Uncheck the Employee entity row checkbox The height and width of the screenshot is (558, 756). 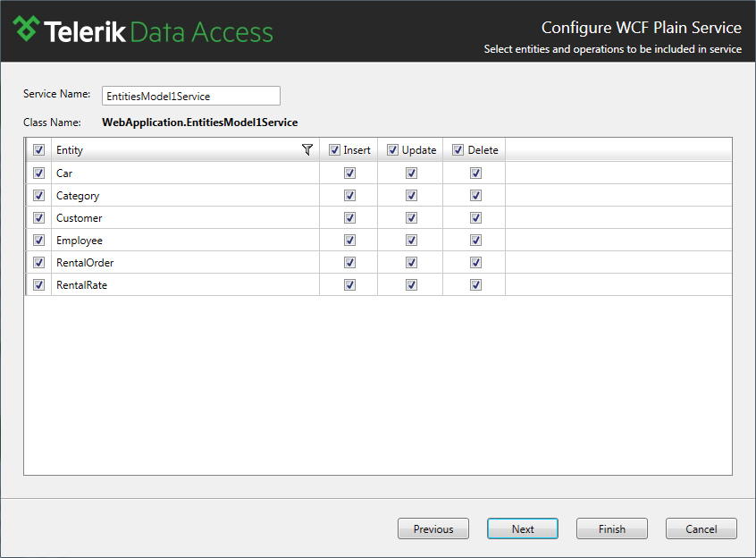[x=39, y=241]
